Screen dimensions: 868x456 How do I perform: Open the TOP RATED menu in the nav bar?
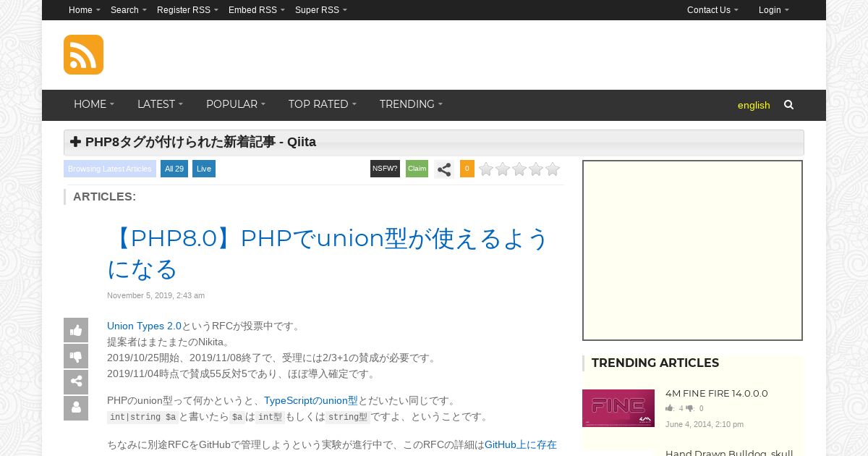(x=323, y=104)
